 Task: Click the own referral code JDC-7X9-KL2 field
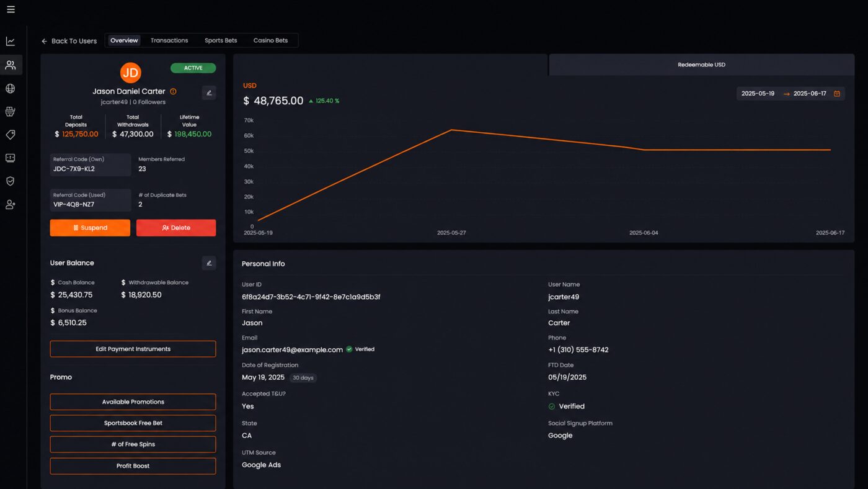pos(91,164)
